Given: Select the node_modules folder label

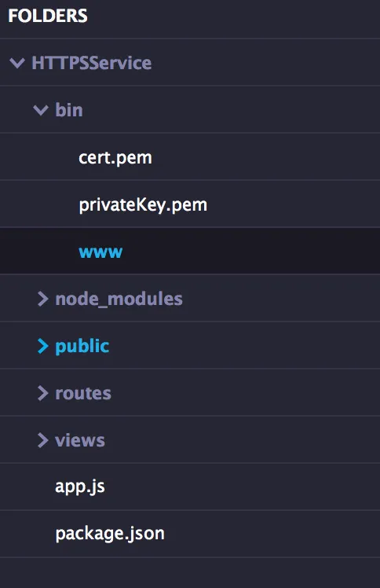Looking at the screenshot, I should pyautogui.click(x=119, y=300).
